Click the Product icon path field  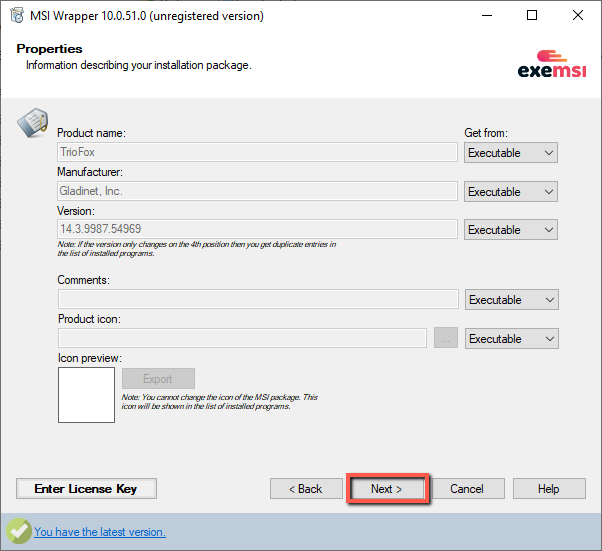(242, 338)
